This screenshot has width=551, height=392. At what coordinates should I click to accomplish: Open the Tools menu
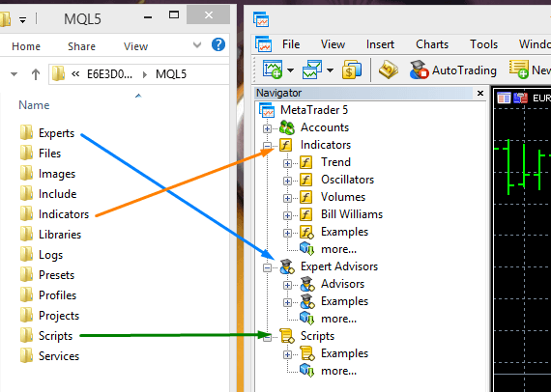pos(483,44)
